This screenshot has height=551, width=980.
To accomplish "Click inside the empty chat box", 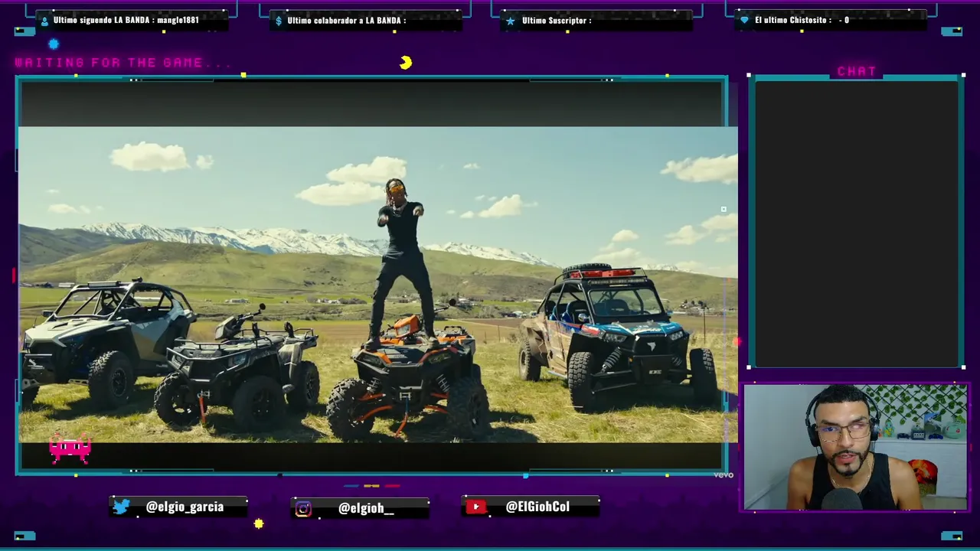I will pos(857,223).
